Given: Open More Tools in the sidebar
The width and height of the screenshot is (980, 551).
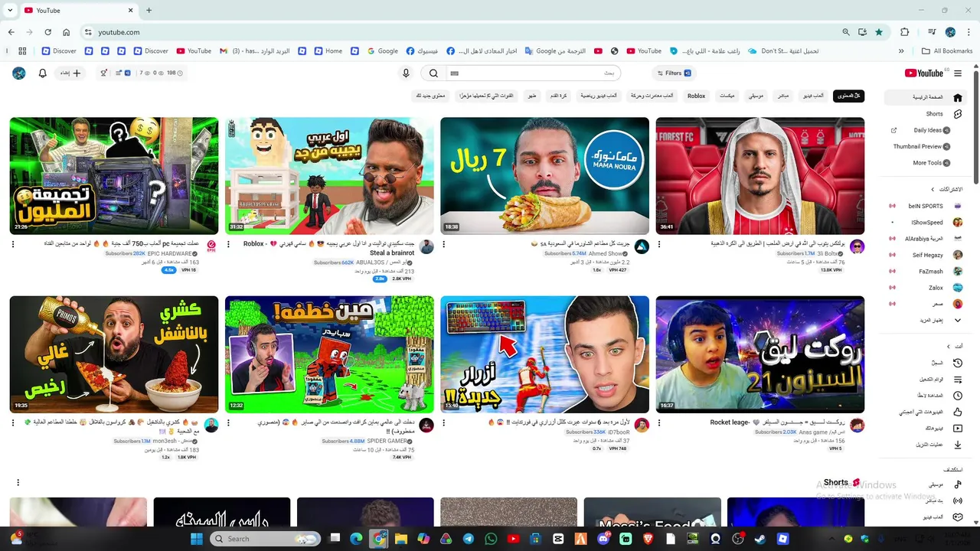Looking at the screenshot, I should click(x=926, y=163).
